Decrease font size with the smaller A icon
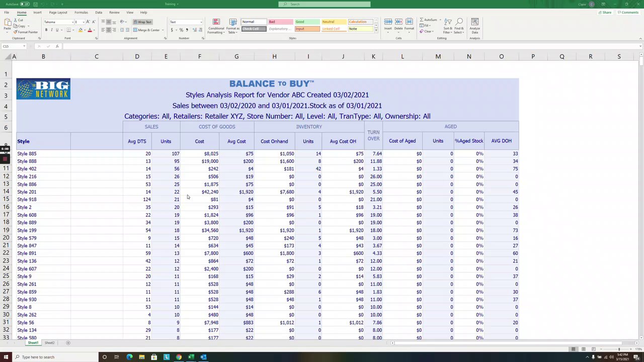This screenshot has height=362, width=644. (x=94, y=22)
